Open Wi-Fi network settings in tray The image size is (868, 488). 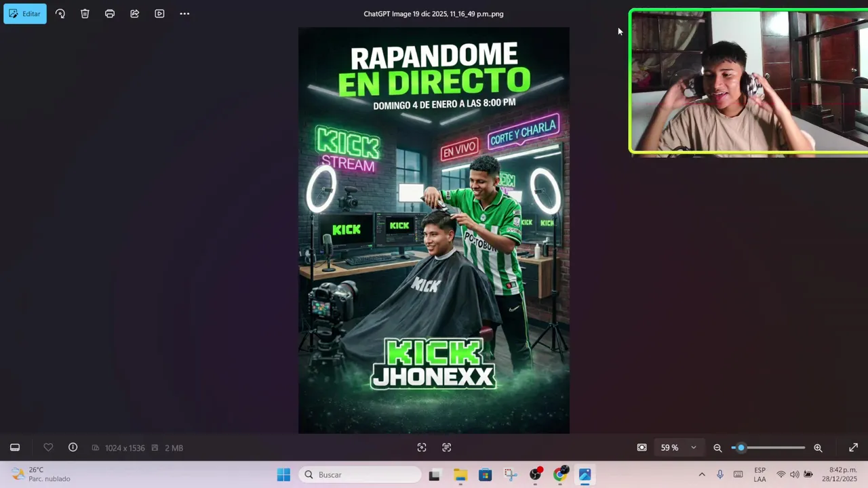(x=781, y=474)
